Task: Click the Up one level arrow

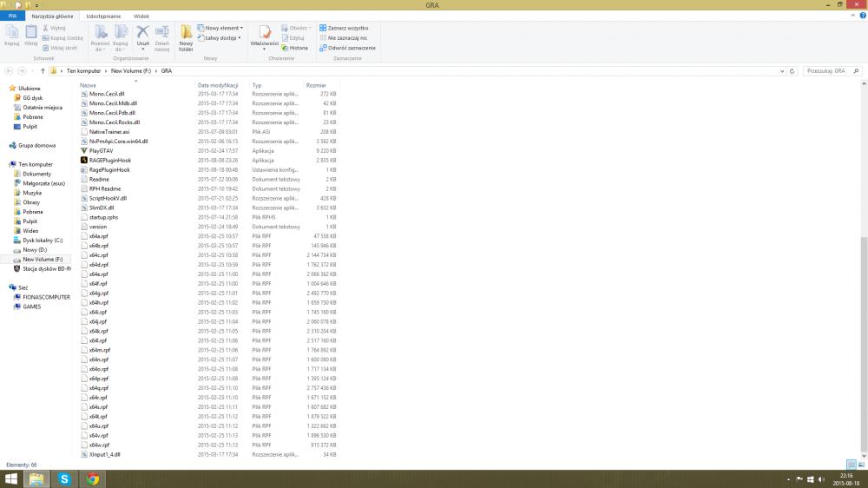Action: pyautogui.click(x=43, y=71)
